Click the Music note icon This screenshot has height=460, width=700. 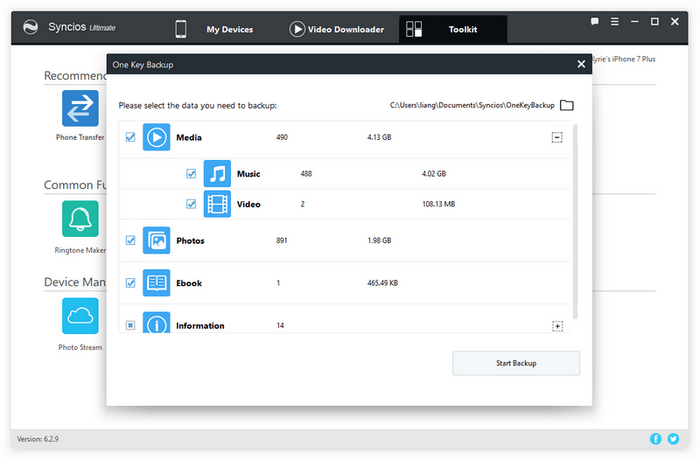pyautogui.click(x=217, y=174)
